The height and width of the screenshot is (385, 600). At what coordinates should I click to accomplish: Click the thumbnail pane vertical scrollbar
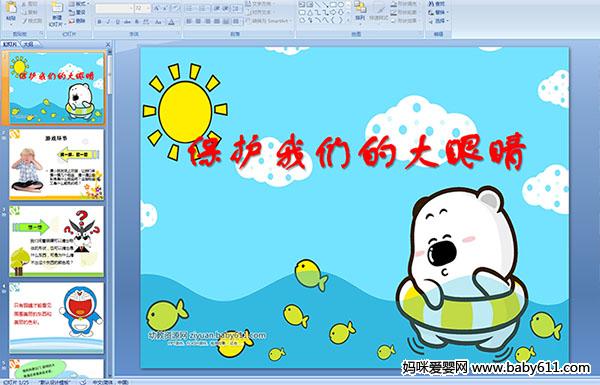110,214
